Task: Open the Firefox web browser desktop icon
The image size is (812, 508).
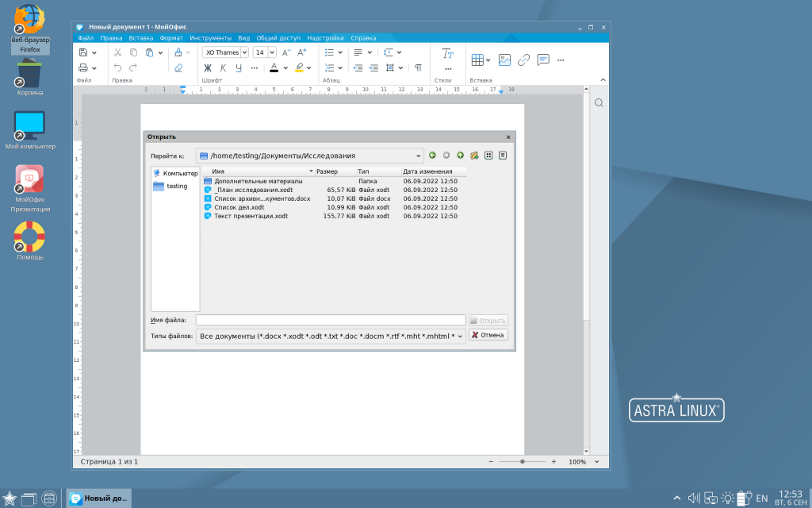Action: 29,22
